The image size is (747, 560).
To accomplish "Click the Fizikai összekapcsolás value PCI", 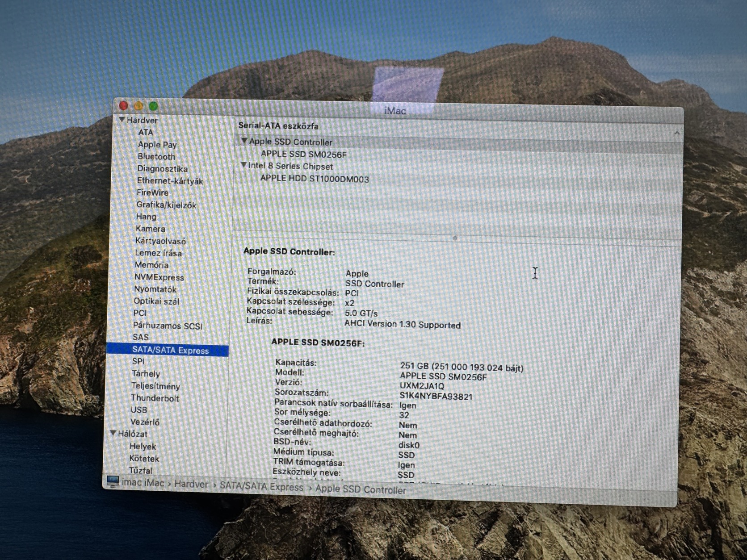I will click(352, 293).
